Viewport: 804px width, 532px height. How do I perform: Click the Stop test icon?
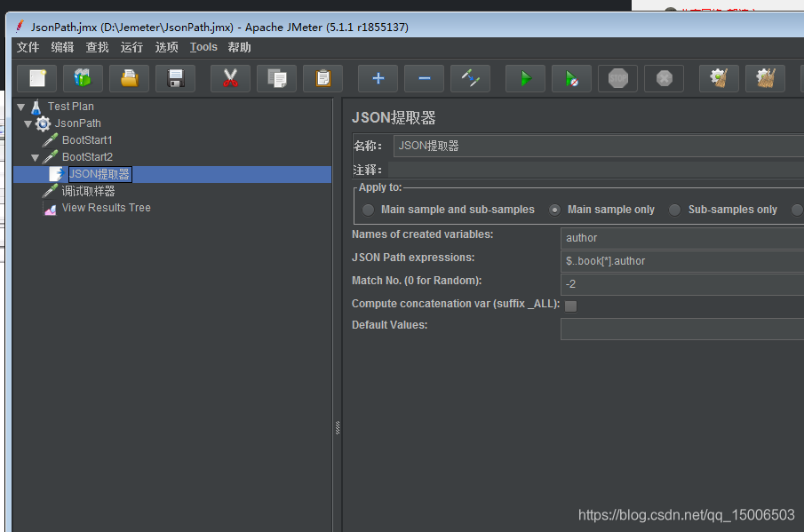pos(617,78)
